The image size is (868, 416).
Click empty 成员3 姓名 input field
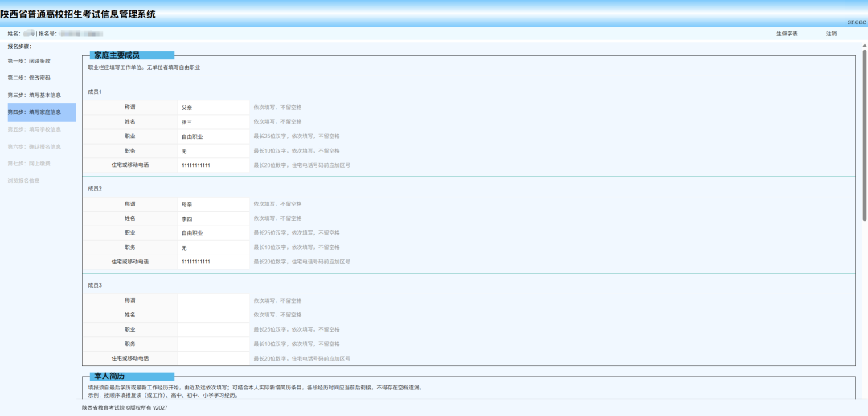point(213,315)
